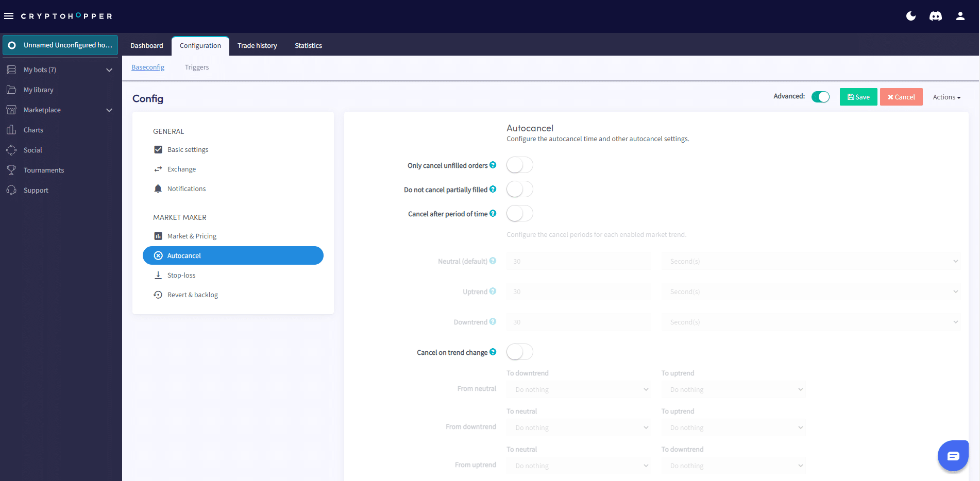Open From neutral To downtrend dropdown

click(579, 389)
